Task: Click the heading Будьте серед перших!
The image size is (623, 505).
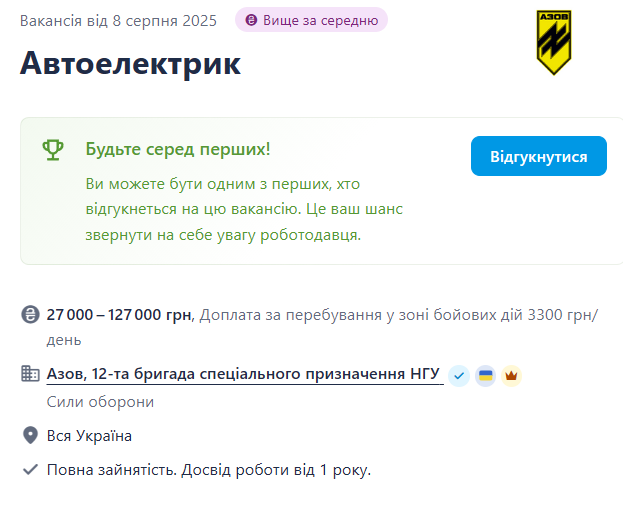Action: [x=178, y=149]
